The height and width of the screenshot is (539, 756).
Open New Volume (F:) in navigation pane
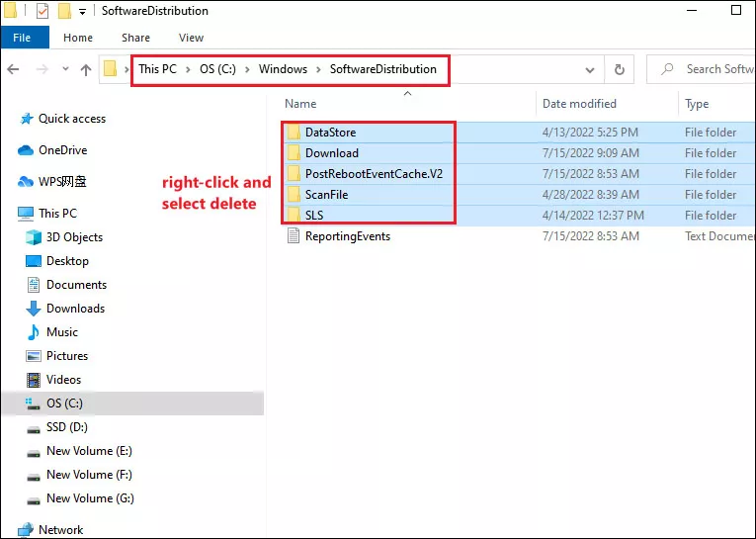pos(89,475)
